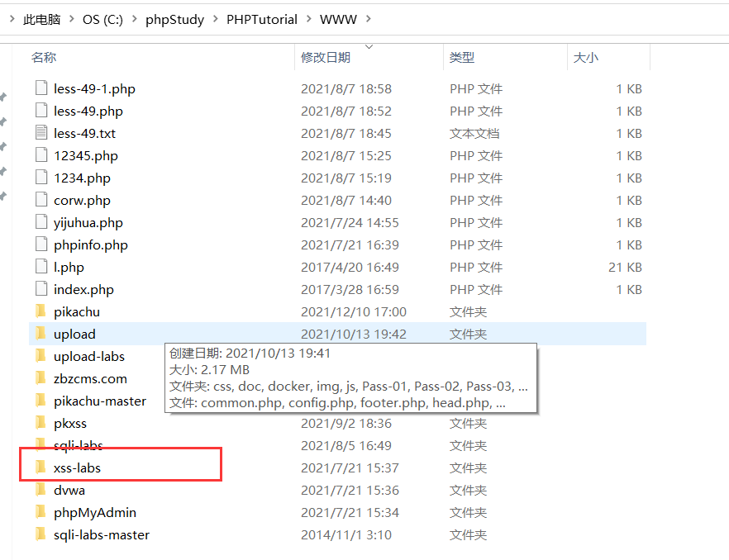The image size is (729, 560).
Task: Click the sort arrow above 修改日期 column
Action: click(x=369, y=47)
